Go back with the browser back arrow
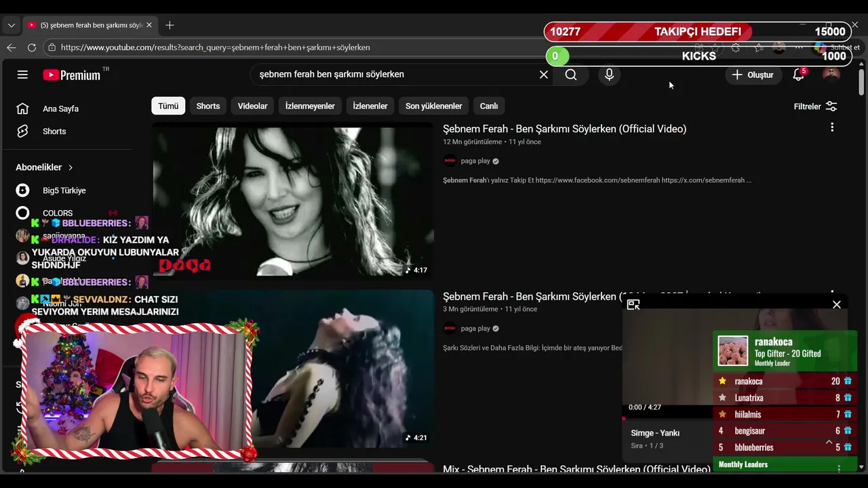Image resolution: width=868 pixels, height=488 pixels. pos(12,47)
